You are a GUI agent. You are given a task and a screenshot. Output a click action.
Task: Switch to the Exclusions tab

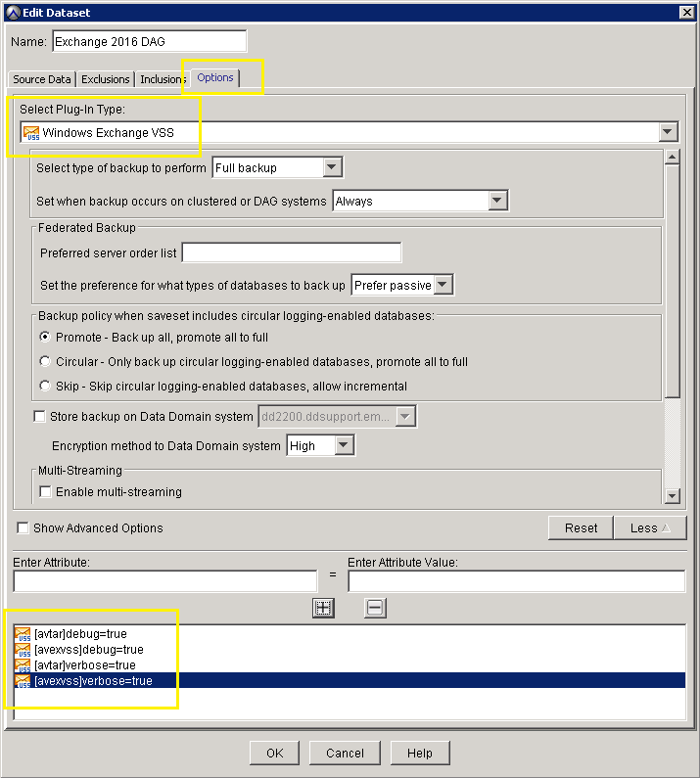pos(106,79)
